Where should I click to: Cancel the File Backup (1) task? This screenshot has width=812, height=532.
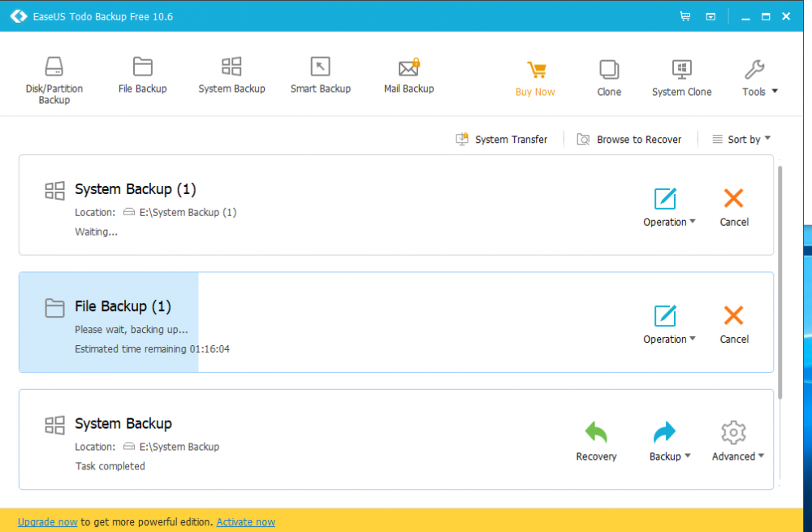(734, 324)
